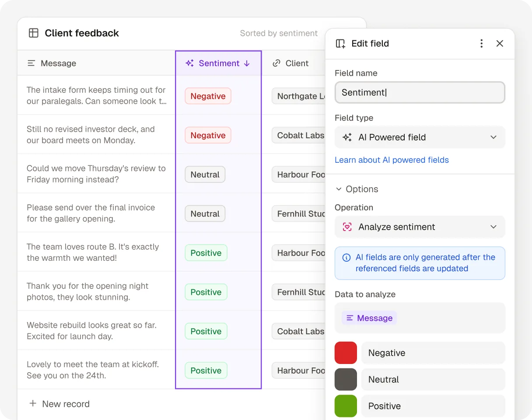Select the Sentiment column header
The width and height of the screenshot is (532, 420).
[218, 63]
